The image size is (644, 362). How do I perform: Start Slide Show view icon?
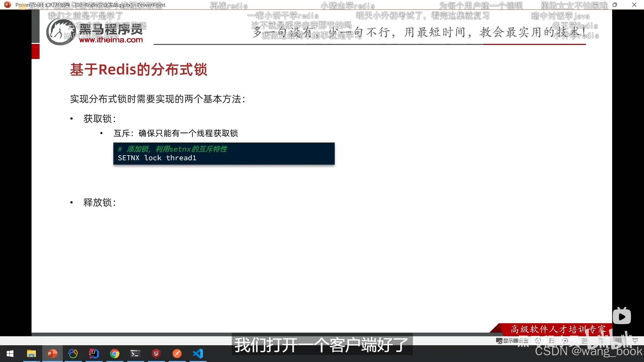click(635, 341)
